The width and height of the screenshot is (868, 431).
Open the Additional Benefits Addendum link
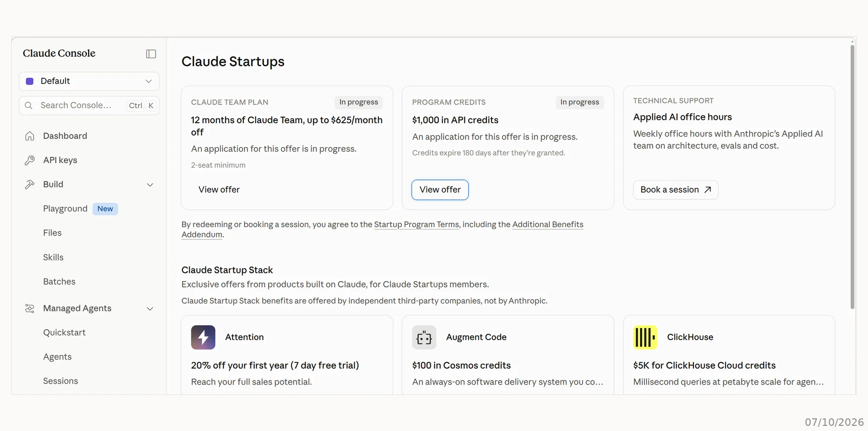pos(548,224)
